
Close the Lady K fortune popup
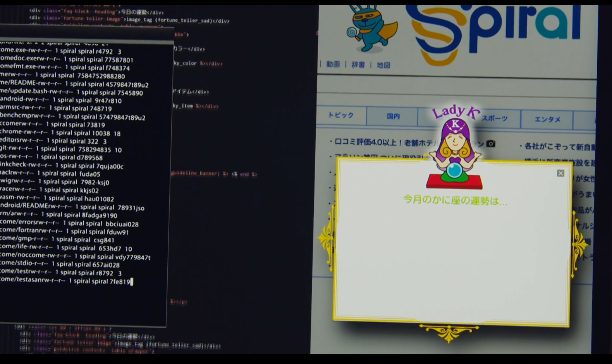[560, 173]
